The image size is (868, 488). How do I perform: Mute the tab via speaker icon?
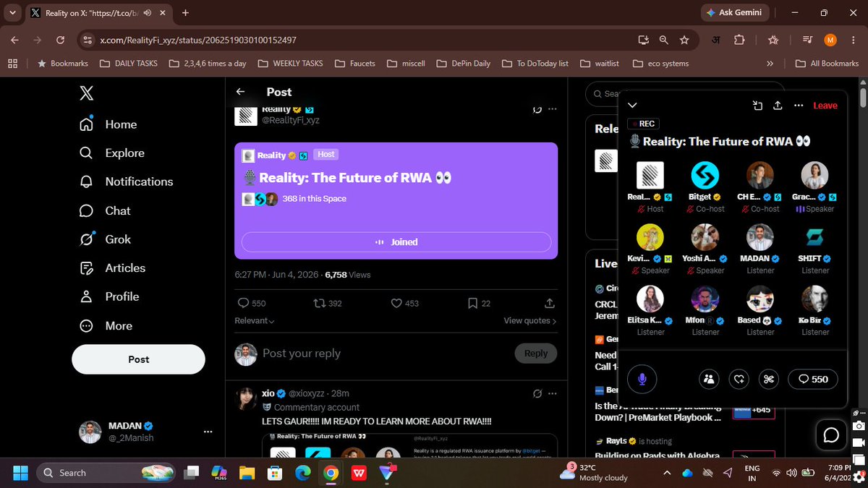coord(148,13)
